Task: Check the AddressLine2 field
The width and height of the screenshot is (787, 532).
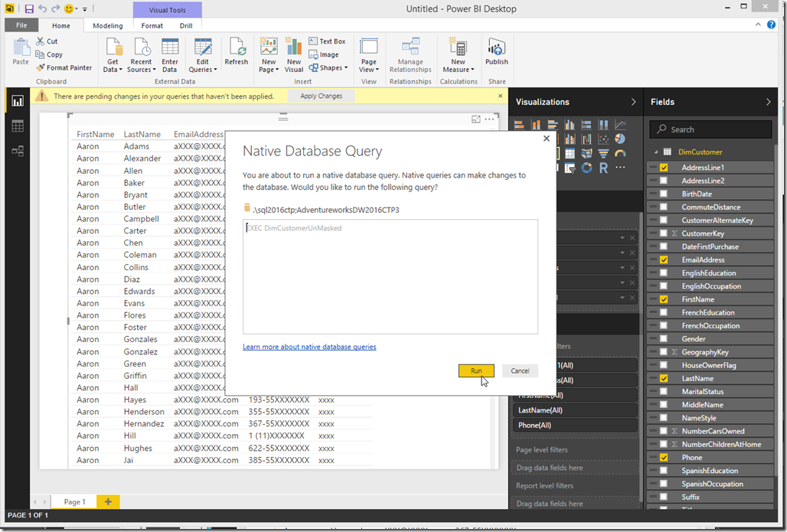Action: tap(664, 181)
